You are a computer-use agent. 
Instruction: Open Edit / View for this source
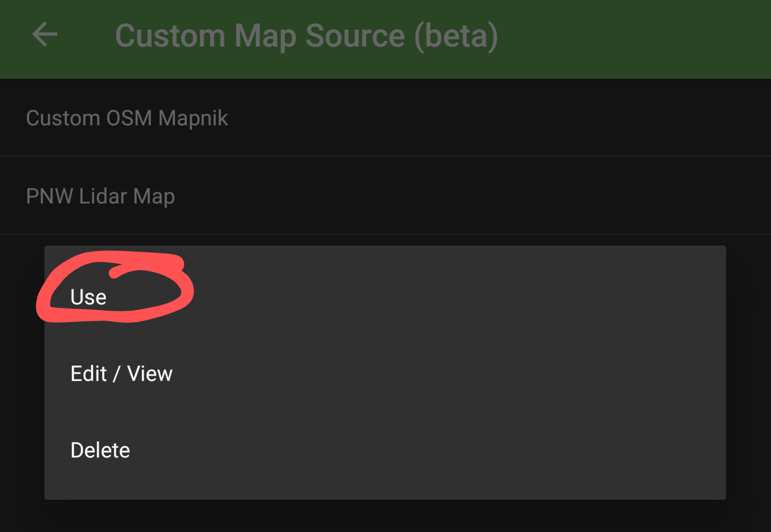tap(122, 374)
